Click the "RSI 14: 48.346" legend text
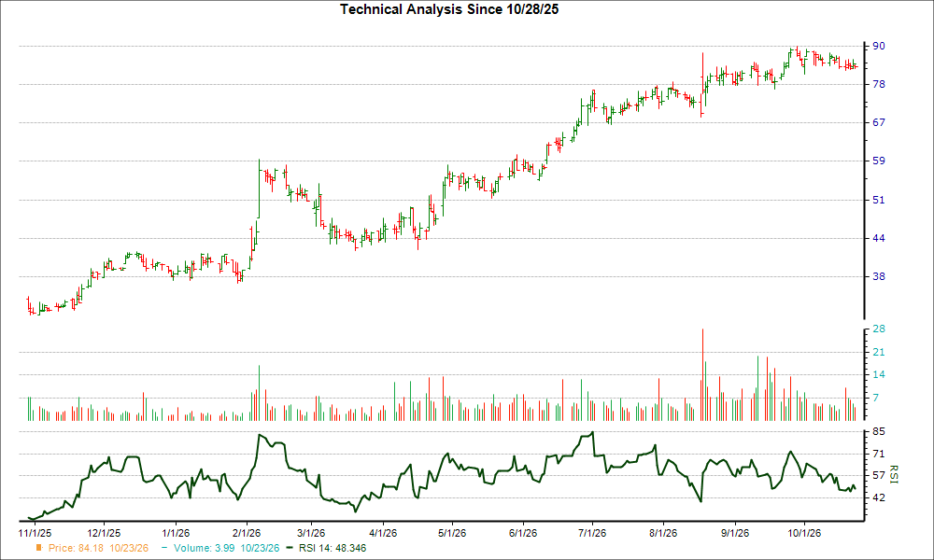934x560 pixels. (333, 548)
